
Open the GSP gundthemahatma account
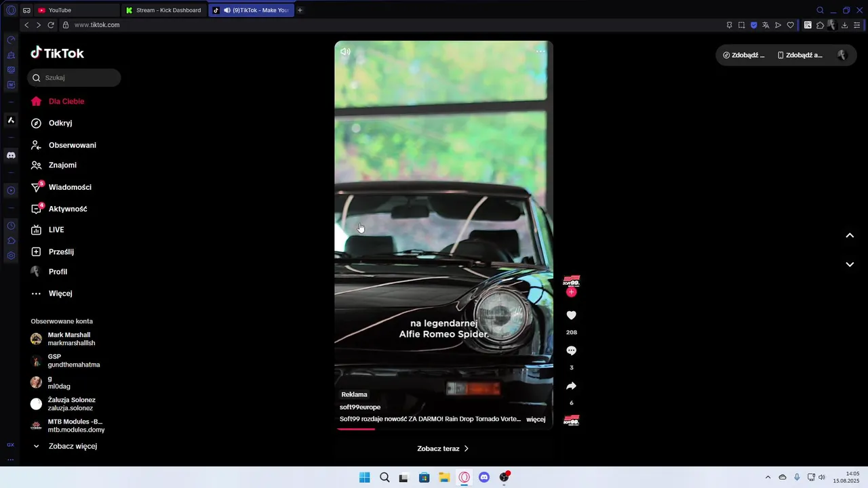(x=65, y=361)
